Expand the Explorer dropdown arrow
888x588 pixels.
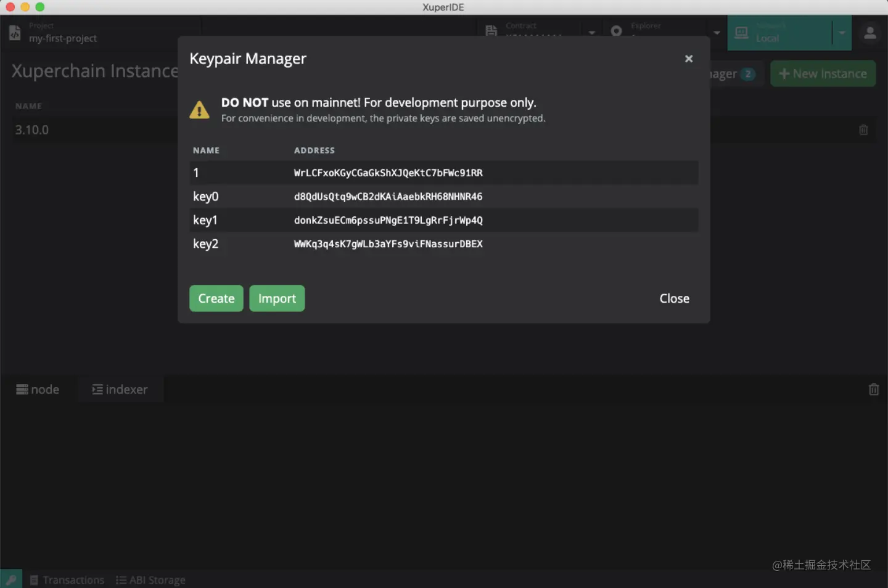click(x=717, y=33)
